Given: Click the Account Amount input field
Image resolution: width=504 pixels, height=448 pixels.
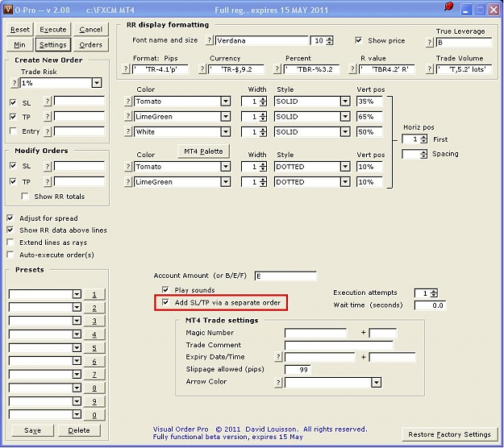Looking at the screenshot, I should (x=285, y=276).
